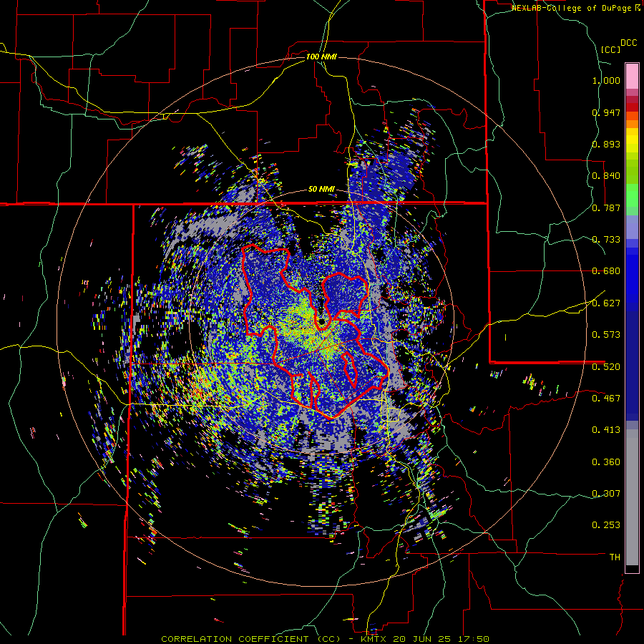644x644 pixels.
Task: Click the 0.520 value on the color scale
Action: pos(606,366)
